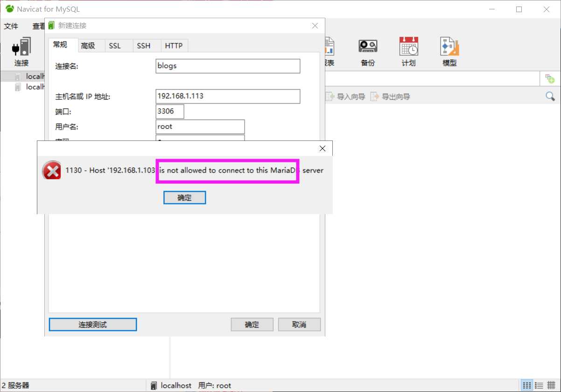
Task: Click the '2 服务器' status bar text
Action: click(15, 385)
